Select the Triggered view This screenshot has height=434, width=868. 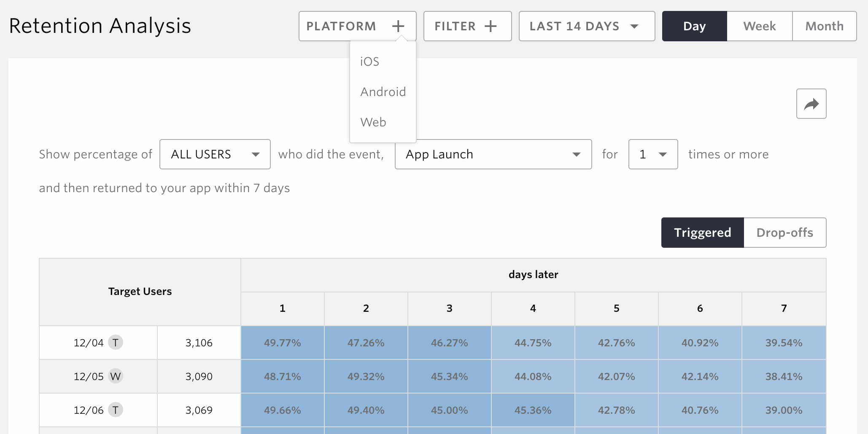(x=702, y=233)
